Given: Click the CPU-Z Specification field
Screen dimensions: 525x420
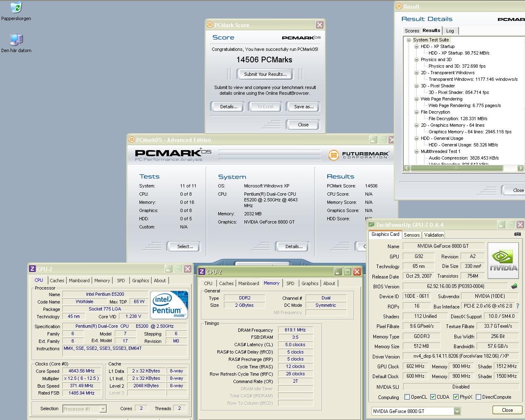Looking at the screenshot, I should (x=126, y=326).
